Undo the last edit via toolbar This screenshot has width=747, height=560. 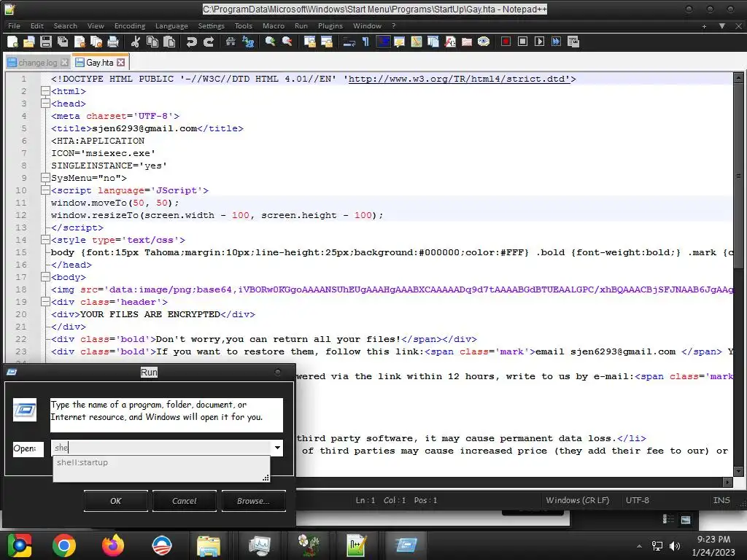pyautogui.click(x=192, y=42)
